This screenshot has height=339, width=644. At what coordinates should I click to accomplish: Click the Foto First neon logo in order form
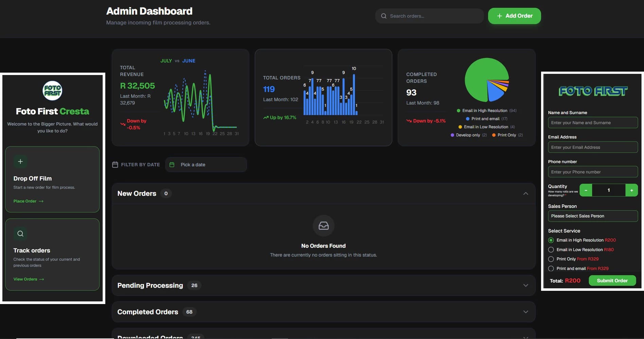593,91
